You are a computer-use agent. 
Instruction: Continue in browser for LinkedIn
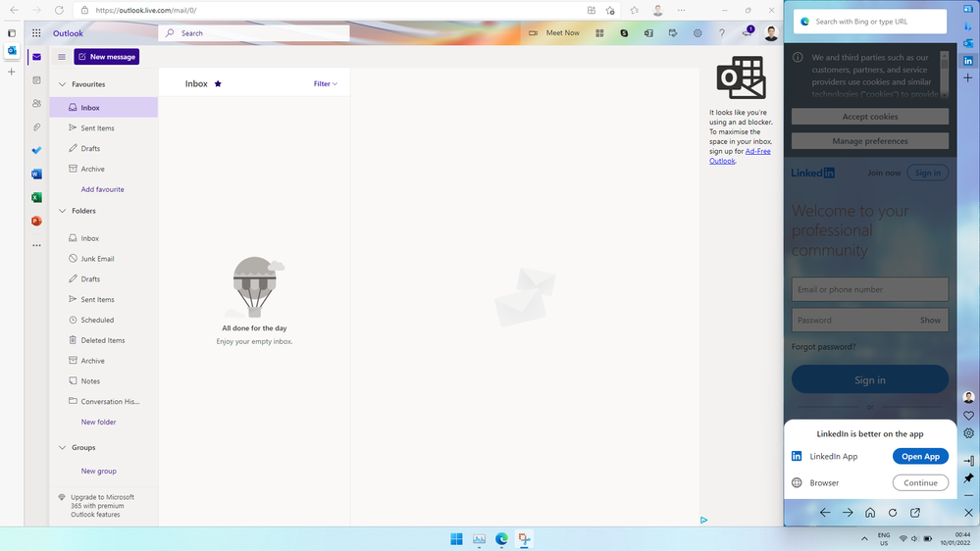[920, 483]
